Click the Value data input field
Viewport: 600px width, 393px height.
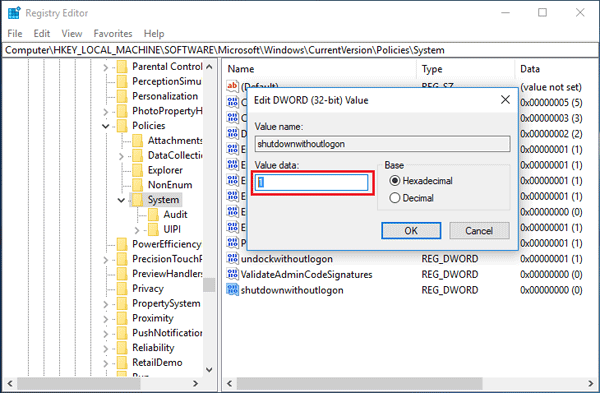pyautogui.click(x=312, y=182)
